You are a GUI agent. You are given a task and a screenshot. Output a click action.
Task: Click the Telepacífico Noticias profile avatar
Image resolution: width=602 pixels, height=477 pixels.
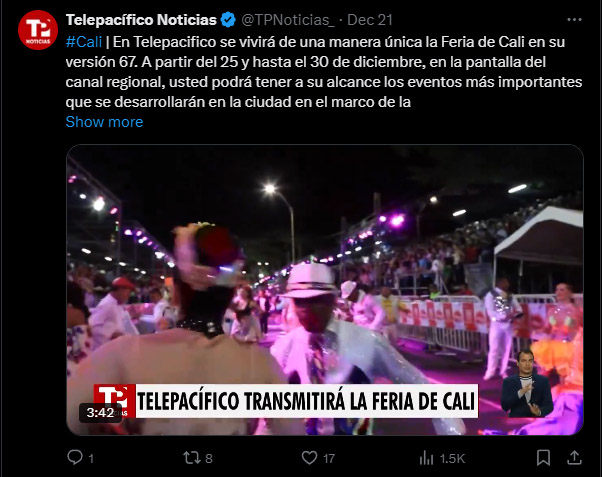click(38, 30)
